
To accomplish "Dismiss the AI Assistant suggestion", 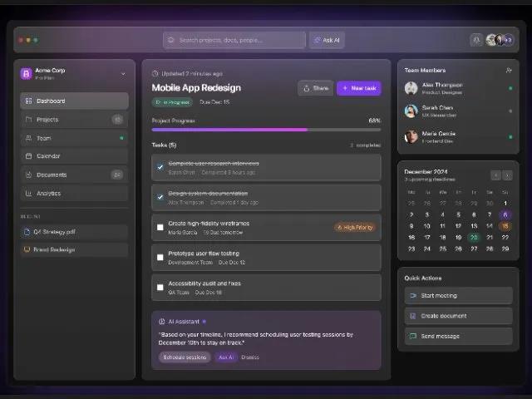I will pyautogui.click(x=250, y=357).
